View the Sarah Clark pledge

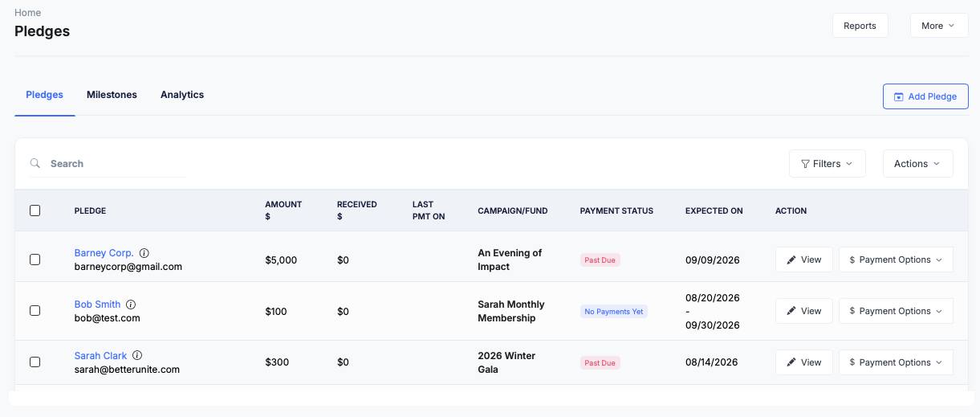[x=803, y=362]
